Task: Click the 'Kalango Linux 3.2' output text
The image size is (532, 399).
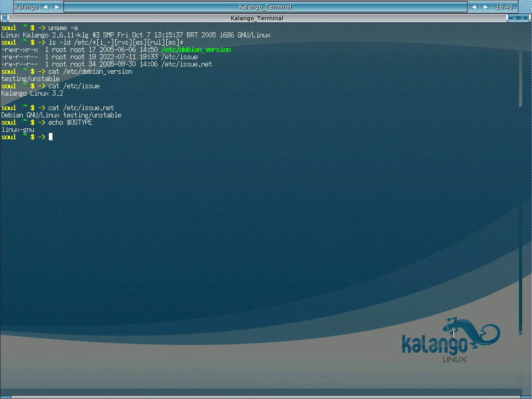Action: coord(32,94)
